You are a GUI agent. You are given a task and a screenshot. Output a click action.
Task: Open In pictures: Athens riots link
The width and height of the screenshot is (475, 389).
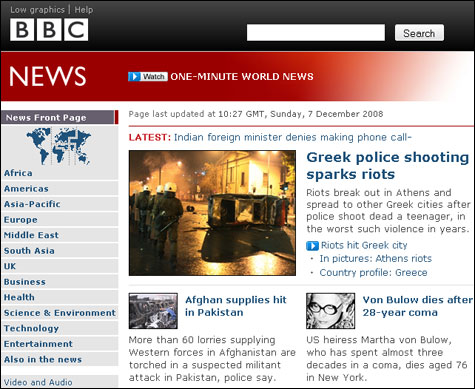point(376,259)
